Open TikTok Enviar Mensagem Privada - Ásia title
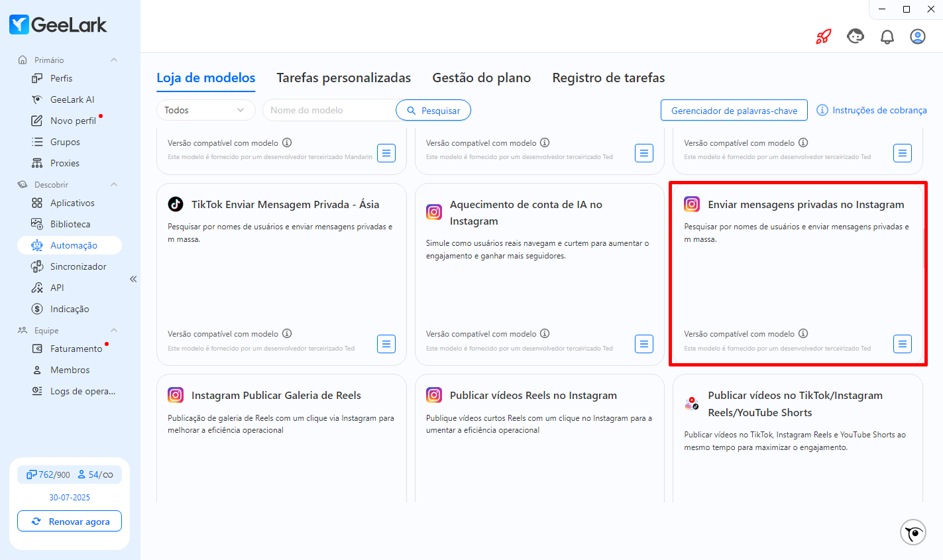 [286, 204]
